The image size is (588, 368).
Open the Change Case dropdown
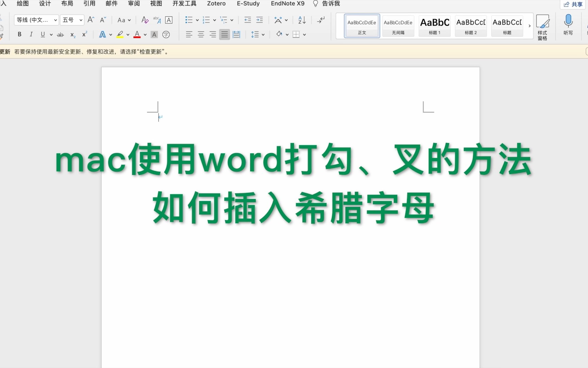(124, 20)
